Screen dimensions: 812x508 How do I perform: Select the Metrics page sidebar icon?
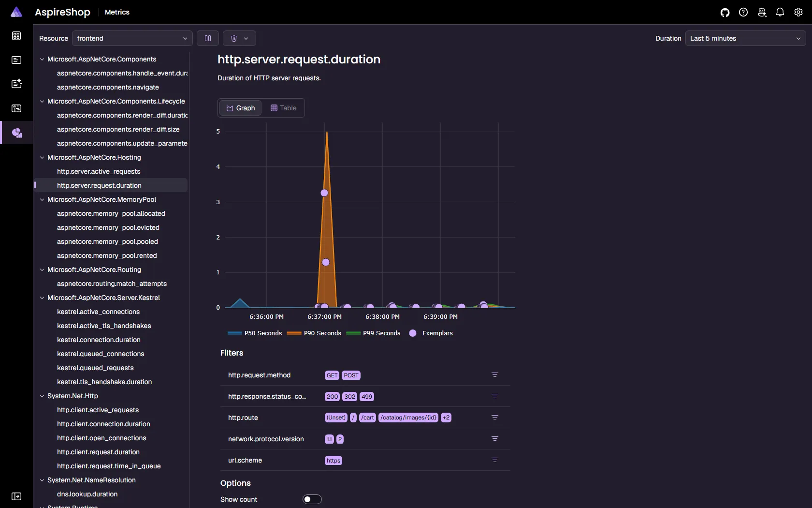[16, 133]
